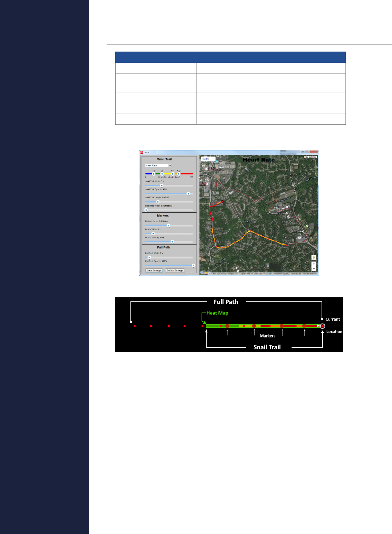Click the Map window app icon

(142, 152)
